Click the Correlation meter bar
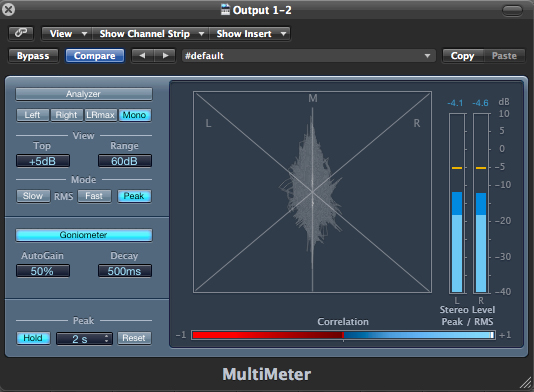Screen dimensions: 534x392 (343, 335)
